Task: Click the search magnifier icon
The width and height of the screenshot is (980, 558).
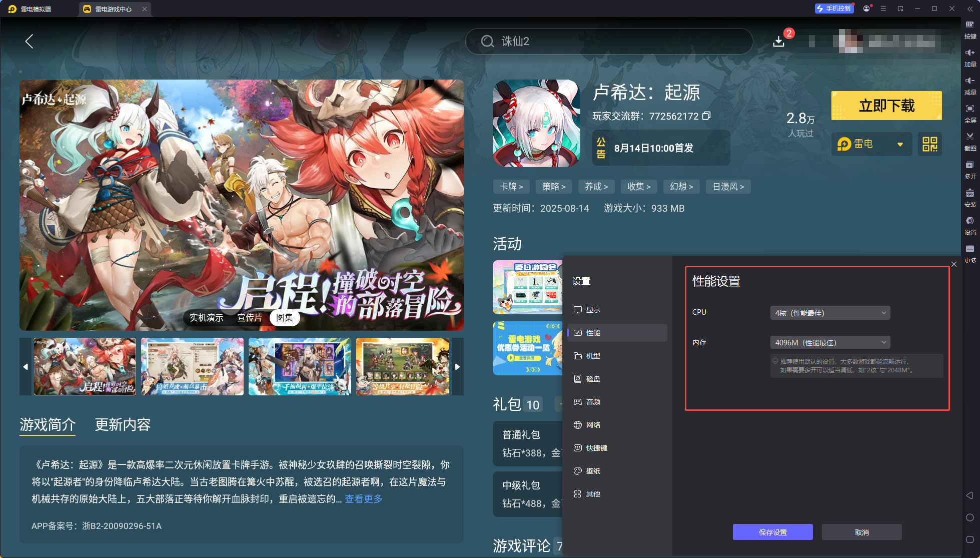Action: 487,41
